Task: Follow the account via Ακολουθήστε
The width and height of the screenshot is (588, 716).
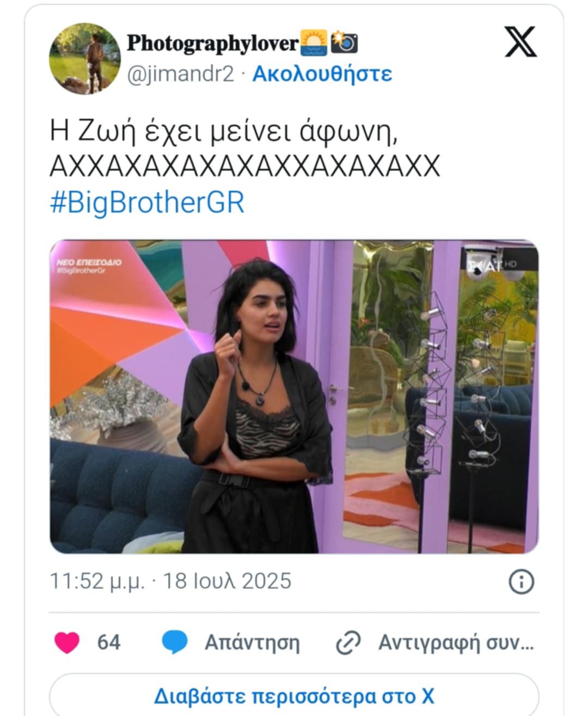Action: pos(322,74)
